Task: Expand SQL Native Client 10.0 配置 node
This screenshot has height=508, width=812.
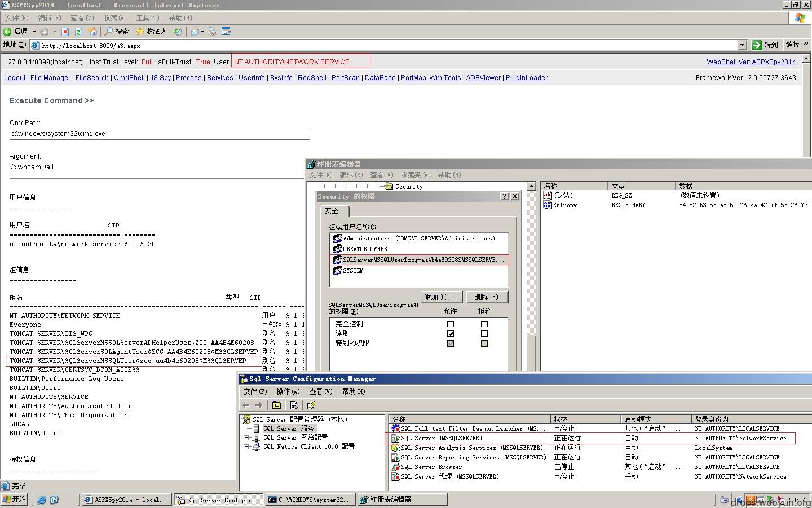Action: coord(246,446)
